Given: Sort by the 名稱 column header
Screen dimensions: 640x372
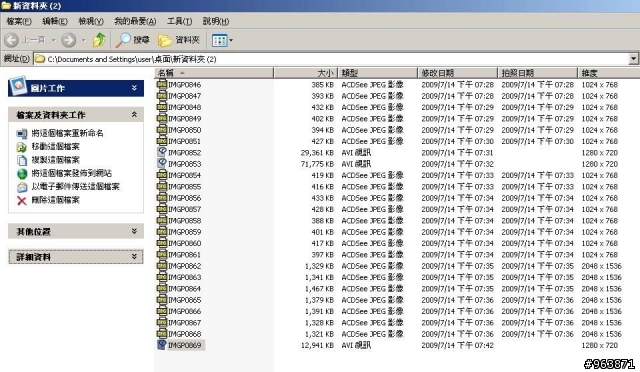Looking at the screenshot, I should point(214,73).
